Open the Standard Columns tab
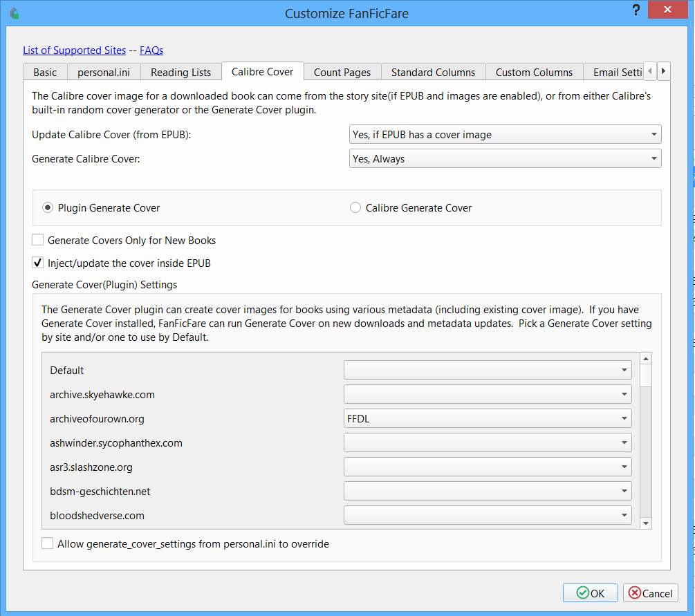Image resolution: width=695 pixels, height=616 pixels. [x=433, y=72]
